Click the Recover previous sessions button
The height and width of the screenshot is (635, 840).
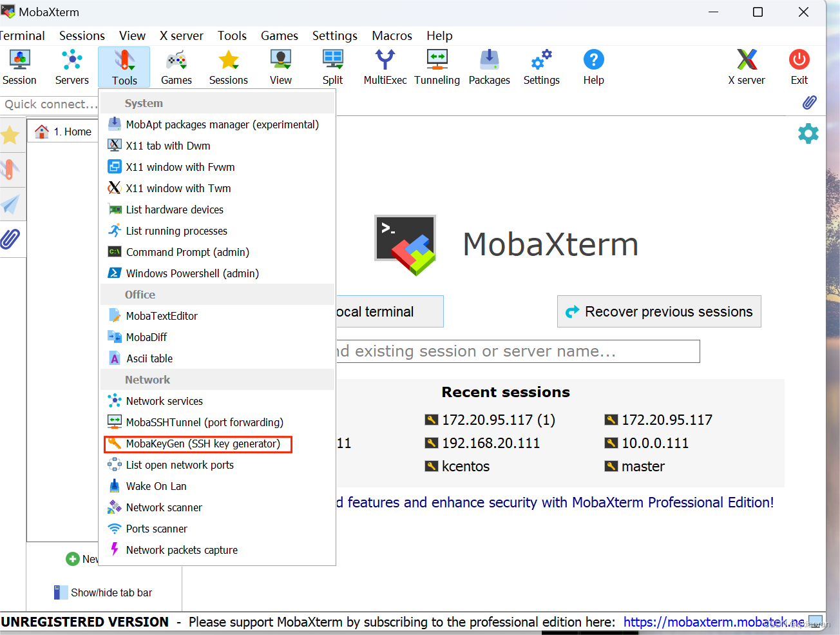click(659, 311)
